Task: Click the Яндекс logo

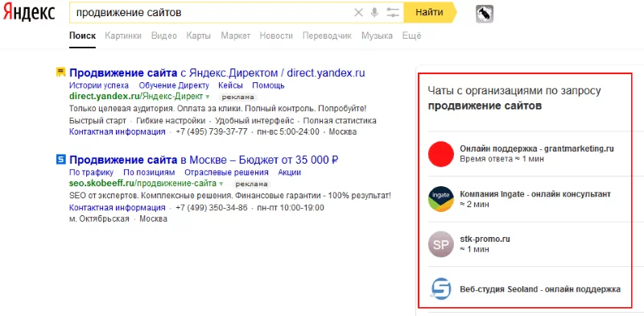Action: [x=29, y=13]
